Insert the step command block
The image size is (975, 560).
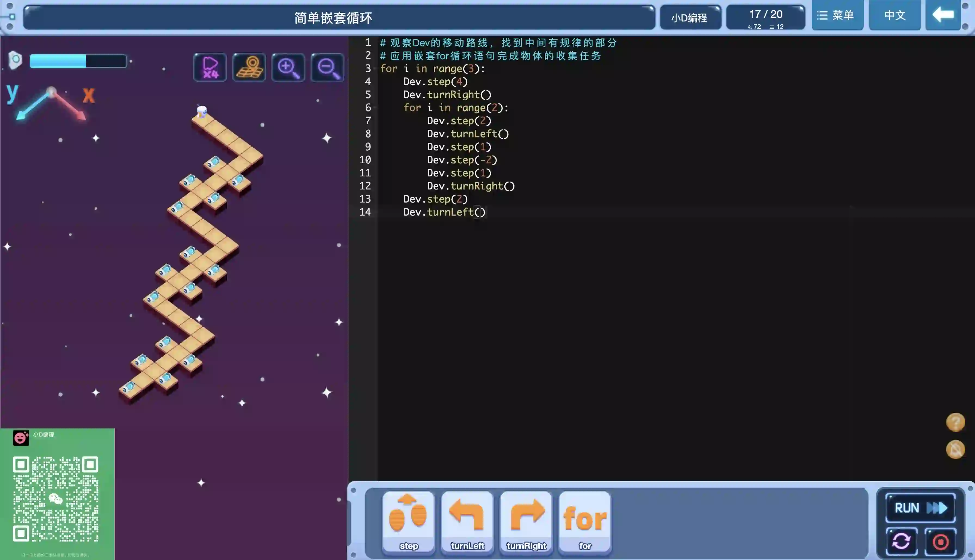pyautogui.click(x=408, y=522)
